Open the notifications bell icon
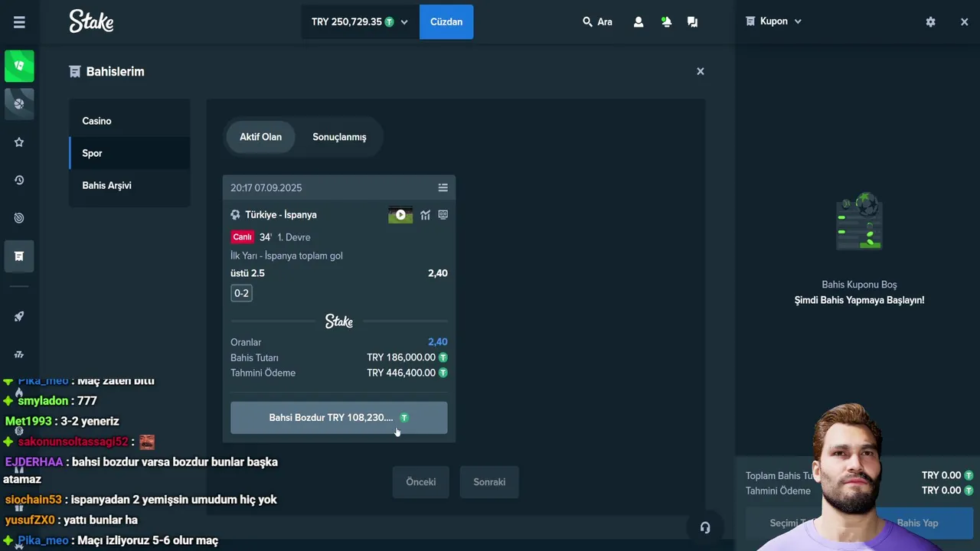Screen dimensions: 980x551 coord(666,22)
